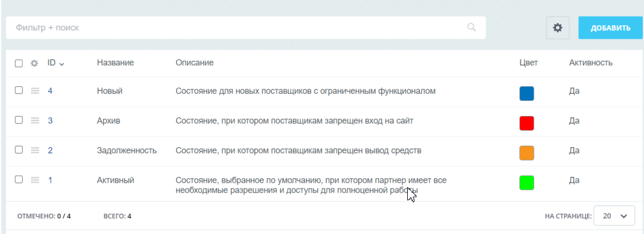
Task: Click description about ограниченным функционалом
Action: (x=305, y=91)
